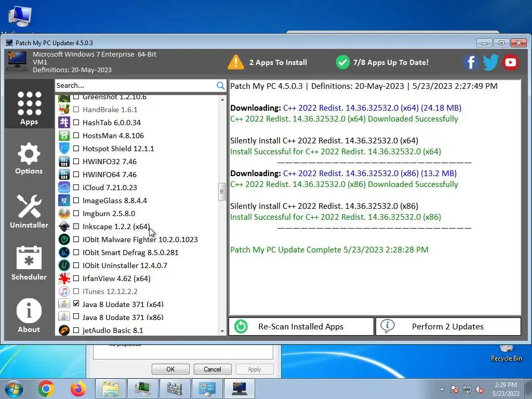Click the jetAudio Basic icon
Image resolution: width=532 pixels, height=399 pixels.
coord(64,330)
